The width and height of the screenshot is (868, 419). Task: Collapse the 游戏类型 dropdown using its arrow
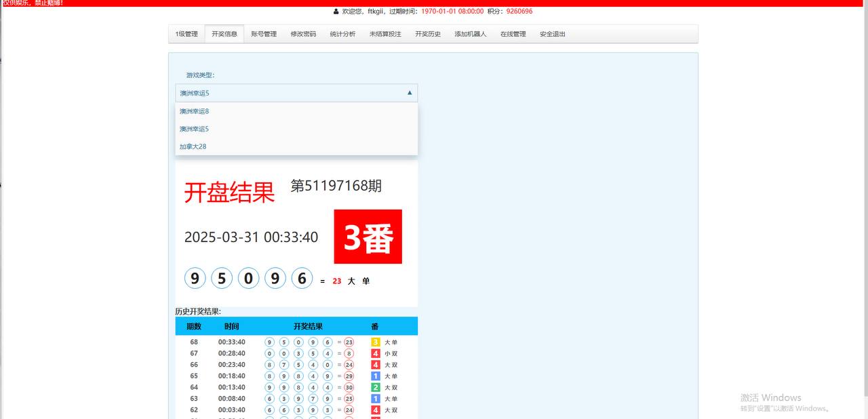(x=410, y=93)
